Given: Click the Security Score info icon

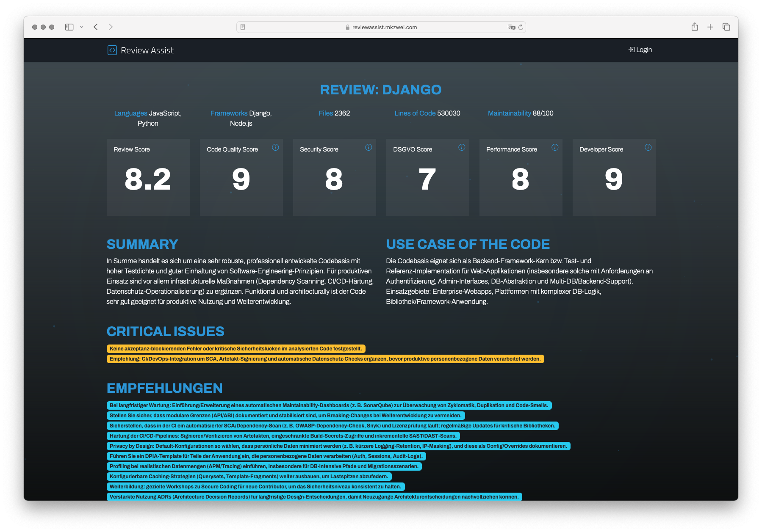Looking at the screenshot, I should (x=369, y=147).
